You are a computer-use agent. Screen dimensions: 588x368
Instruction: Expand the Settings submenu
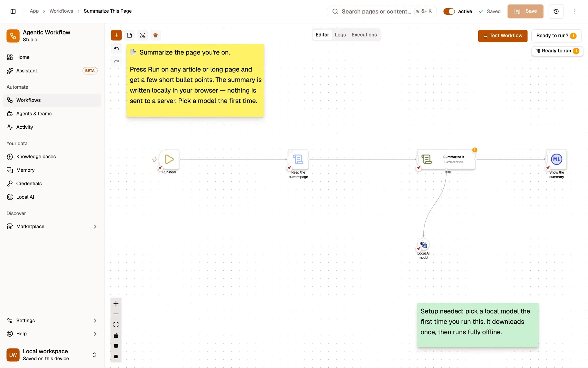pos(95,321)
